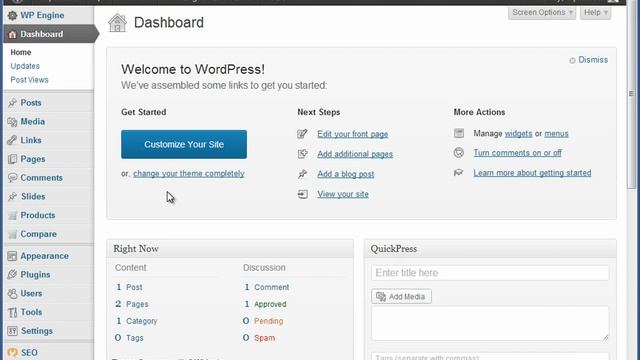This screenshot has width=640, height=360.
Task: Click the 1 Comment link under Discussion
Action: pos(267,287)
